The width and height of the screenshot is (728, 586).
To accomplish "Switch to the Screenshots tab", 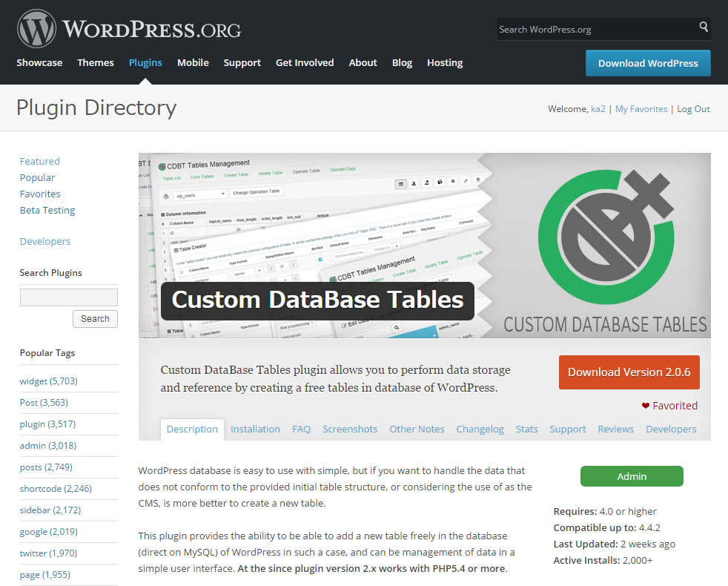I will (x=350, y=429).
